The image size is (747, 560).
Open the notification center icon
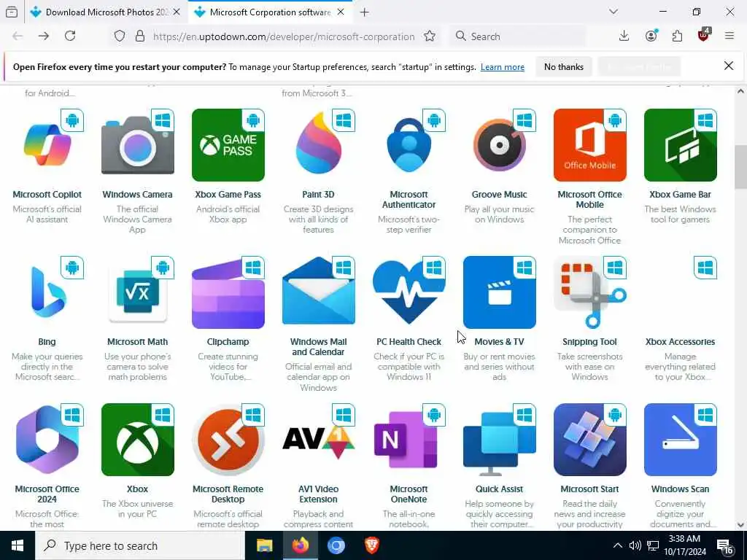(x=724, y=547)
